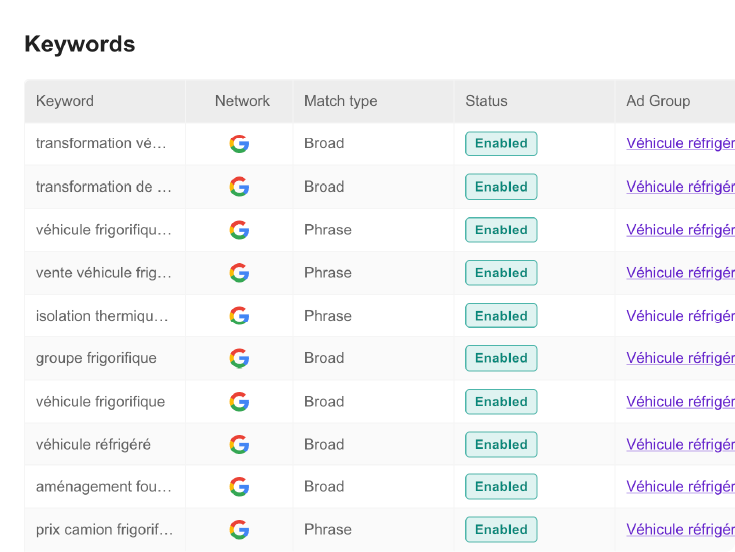Click Google icon for 'transformation vé…' row
The image size is (735, 552).
239,143
